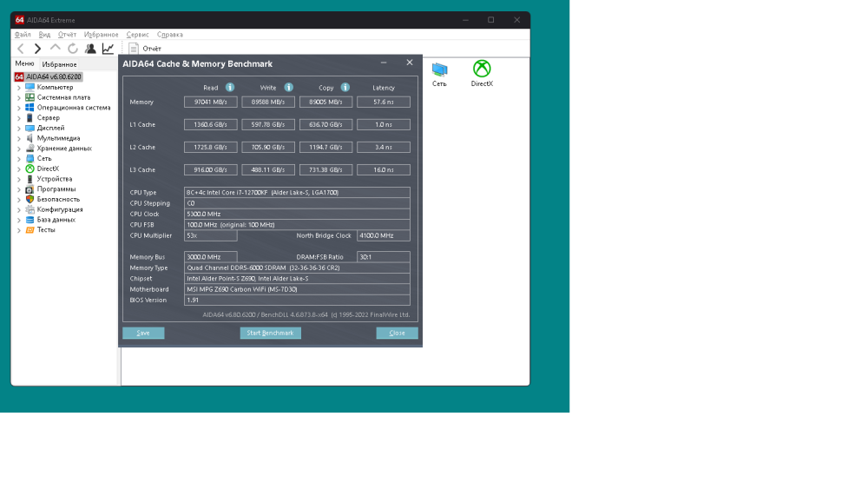
Task: Click the Отчёт report toolbar button
Action: (145, 49)
